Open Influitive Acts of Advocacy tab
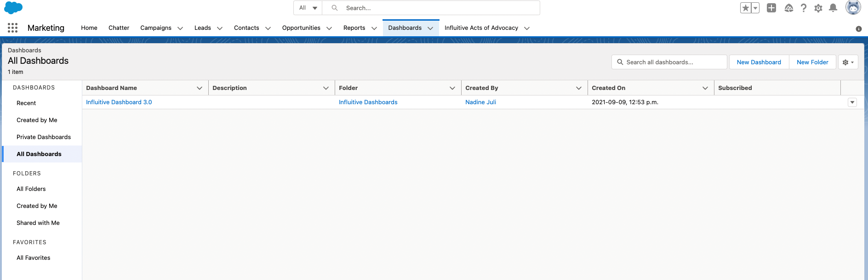Image resolution: width=868 pixels, height=280 pixels. click(x=481, y=28)
